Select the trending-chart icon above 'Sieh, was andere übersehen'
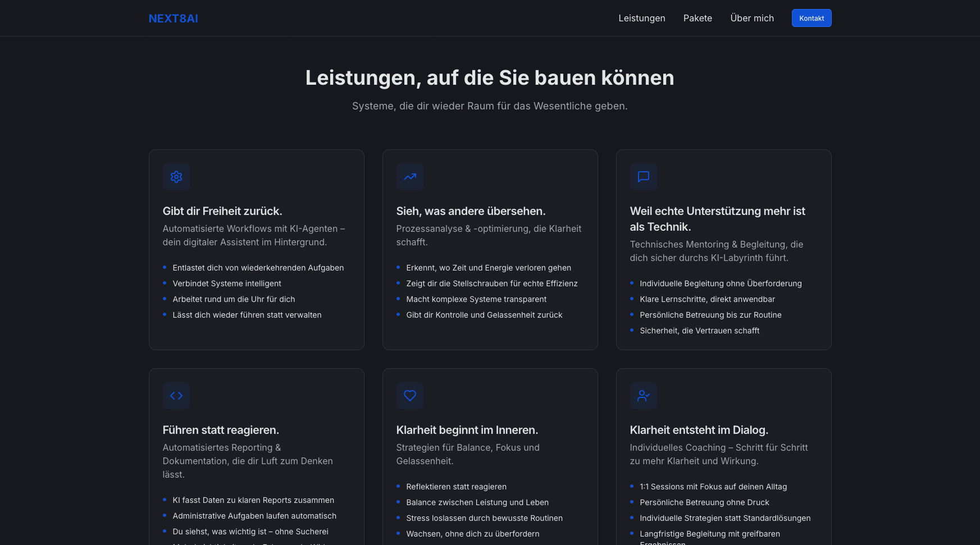 (x=410, y=177)
